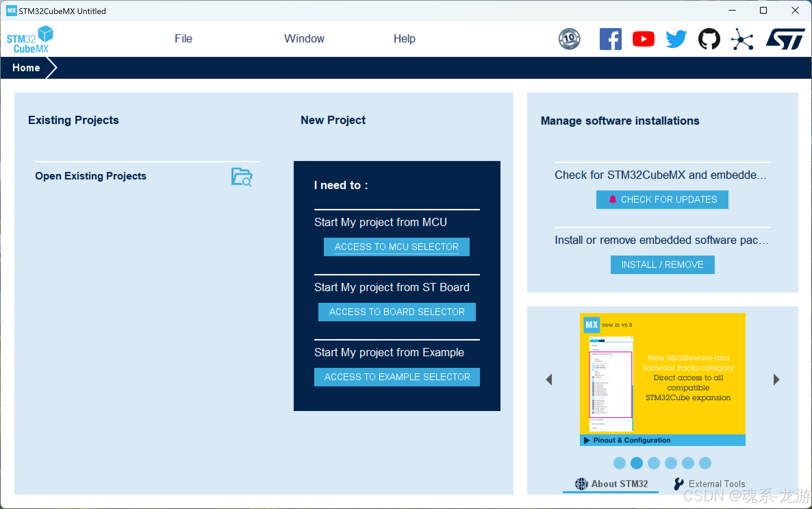Select the last carousel dot
The height and width of the screenshot is (509, 812).
click(x=705, y=463)
